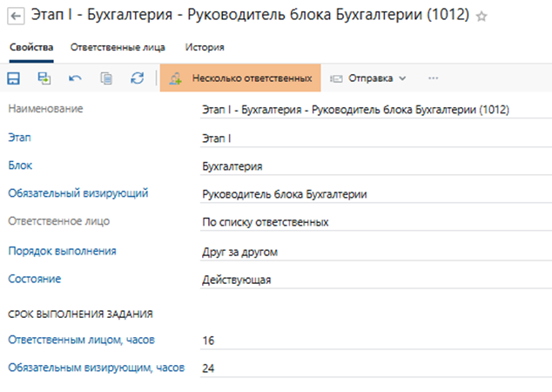Click the Copy document icon
The width and height of the screenshot is (552, 392).
106,78
